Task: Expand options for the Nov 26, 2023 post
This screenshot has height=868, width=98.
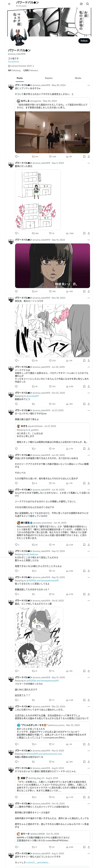Action: [x=89, y=298]
